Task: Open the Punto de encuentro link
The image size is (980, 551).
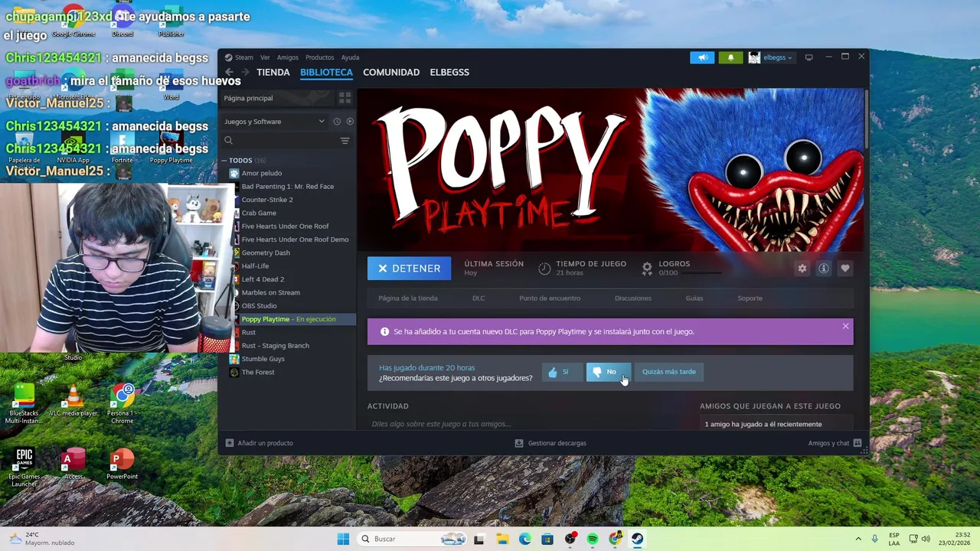Action: coord(550,298)
